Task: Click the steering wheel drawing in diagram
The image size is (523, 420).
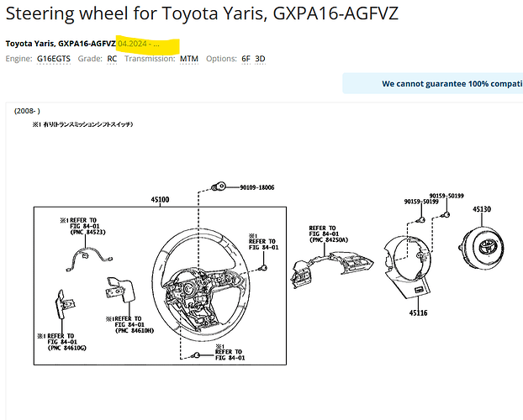Action: pos(201,285)
